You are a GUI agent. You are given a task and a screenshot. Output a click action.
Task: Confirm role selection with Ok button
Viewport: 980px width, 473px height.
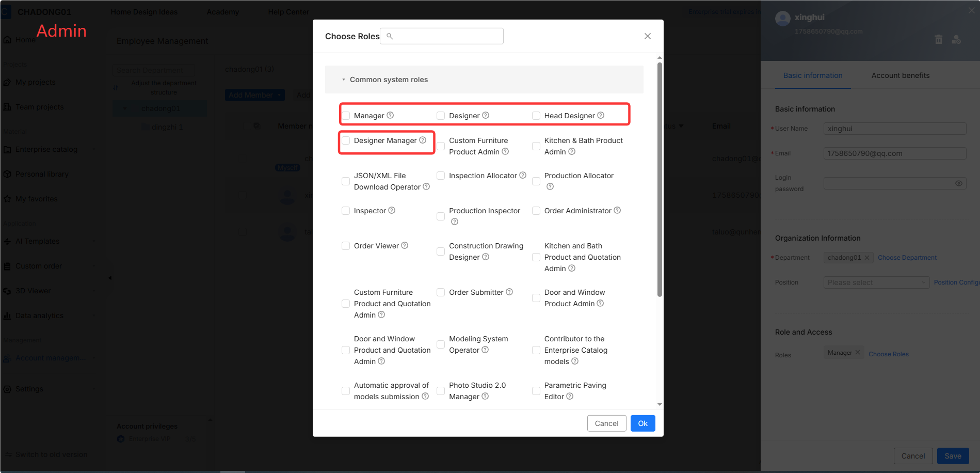pyautogui.click(x=643, y=423)
